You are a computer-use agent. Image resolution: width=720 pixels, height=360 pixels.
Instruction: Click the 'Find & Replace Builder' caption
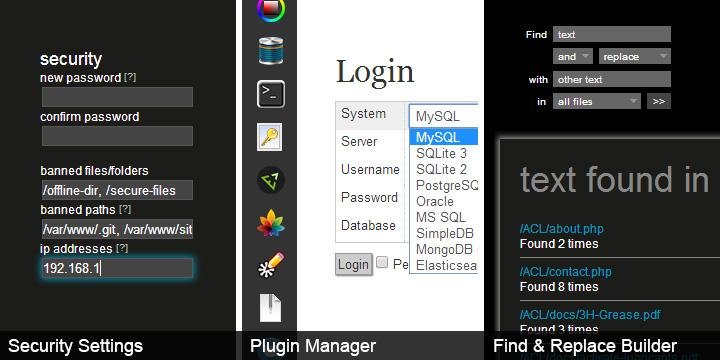tap(585, 346)
